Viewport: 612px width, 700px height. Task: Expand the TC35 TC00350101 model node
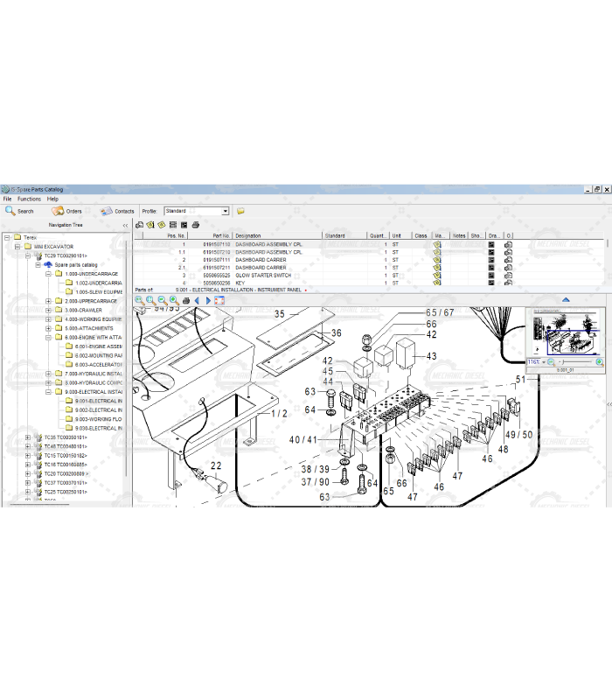(x=28, y=437)
